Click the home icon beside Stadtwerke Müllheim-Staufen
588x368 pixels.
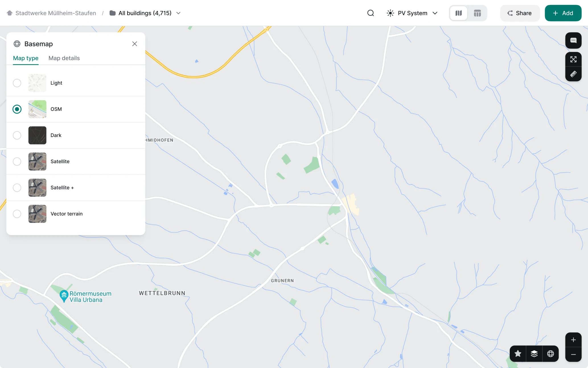pyautogui.click(x=10, y=13)
